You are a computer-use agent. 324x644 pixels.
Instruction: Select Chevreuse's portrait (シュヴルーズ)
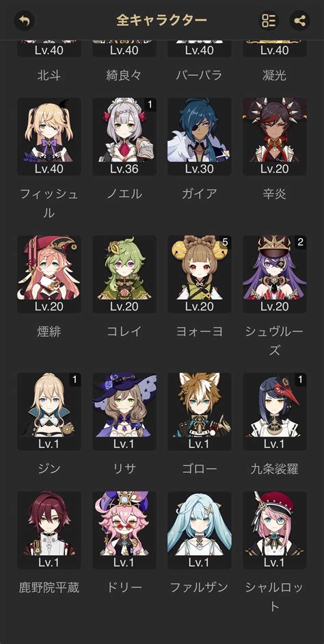point(274,274)
